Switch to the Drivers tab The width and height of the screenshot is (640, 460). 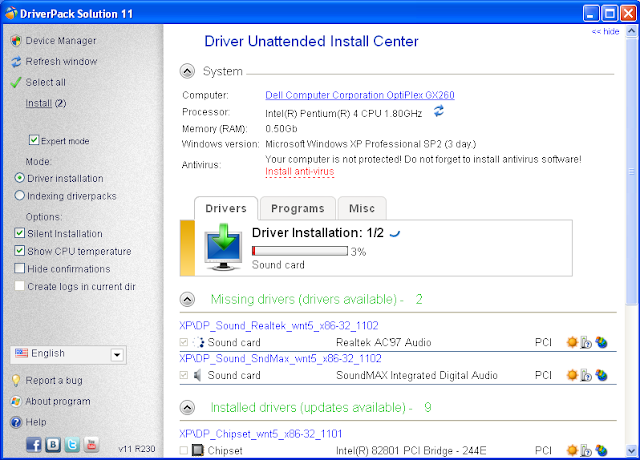point(226,209)
